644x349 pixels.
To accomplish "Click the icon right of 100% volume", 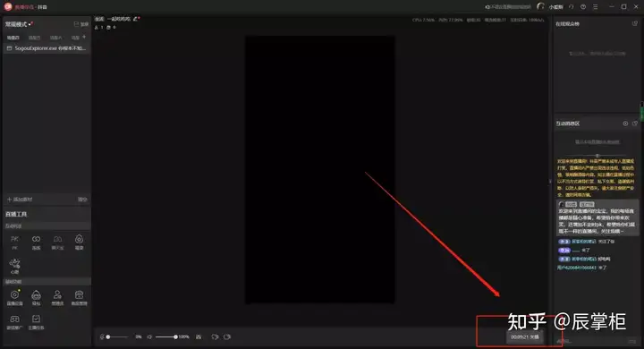I will pyautogui.click(x=199, y=337).
